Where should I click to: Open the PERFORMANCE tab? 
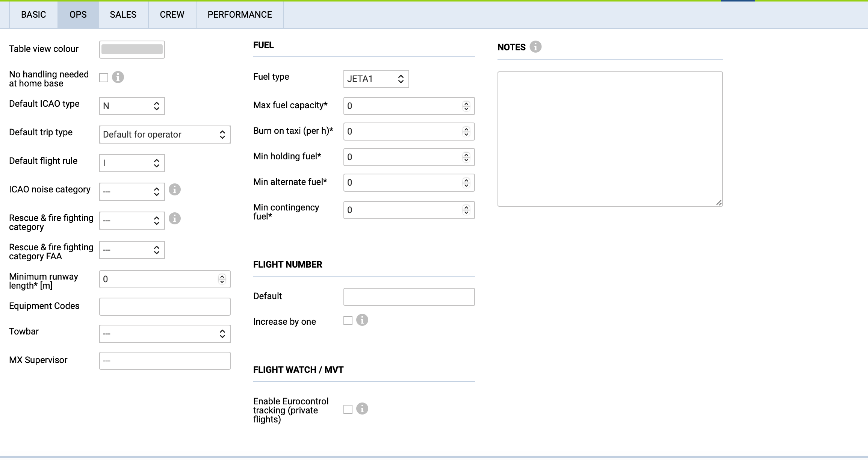(x=240, y=15)
